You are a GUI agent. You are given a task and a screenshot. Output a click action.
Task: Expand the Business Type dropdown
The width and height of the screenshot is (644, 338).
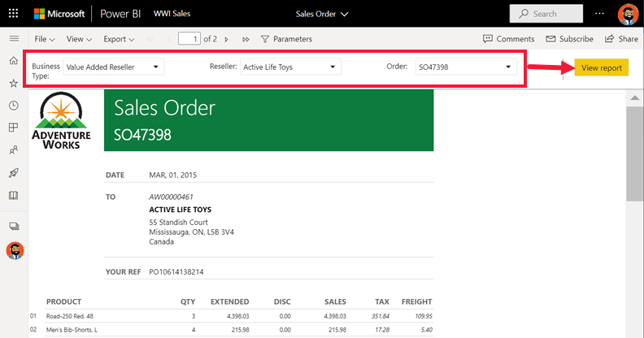click(114, 67)
